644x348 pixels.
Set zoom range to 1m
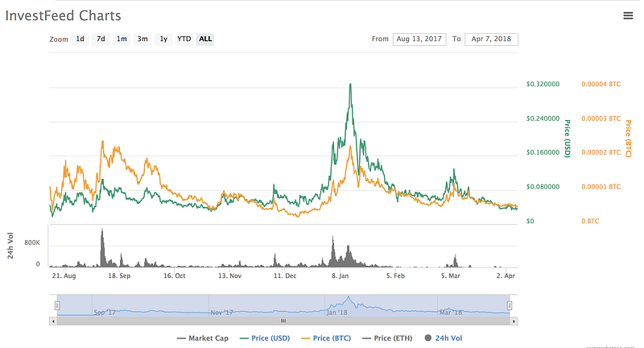[122, 39]
